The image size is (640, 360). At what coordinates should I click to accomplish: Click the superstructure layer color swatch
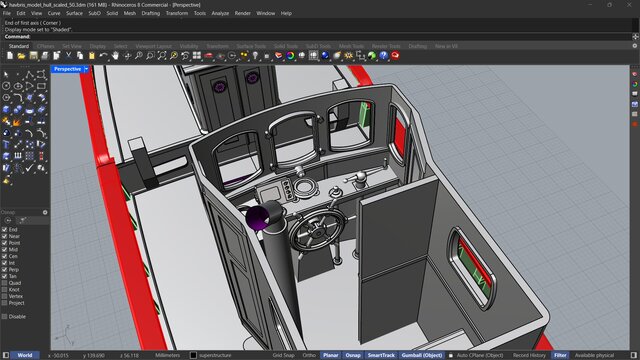coord(193,356)
